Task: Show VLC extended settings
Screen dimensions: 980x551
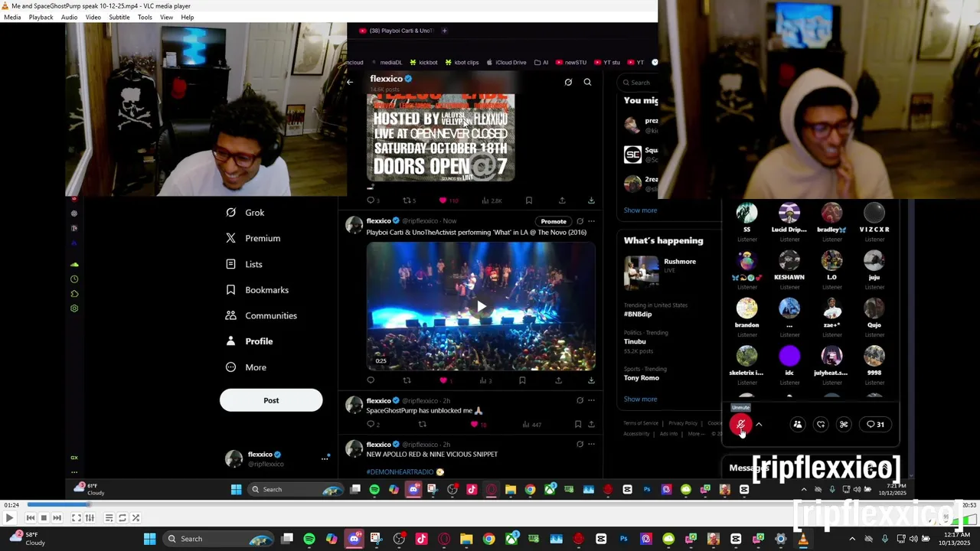Action: pyautogui.click(x=90, y=518)
